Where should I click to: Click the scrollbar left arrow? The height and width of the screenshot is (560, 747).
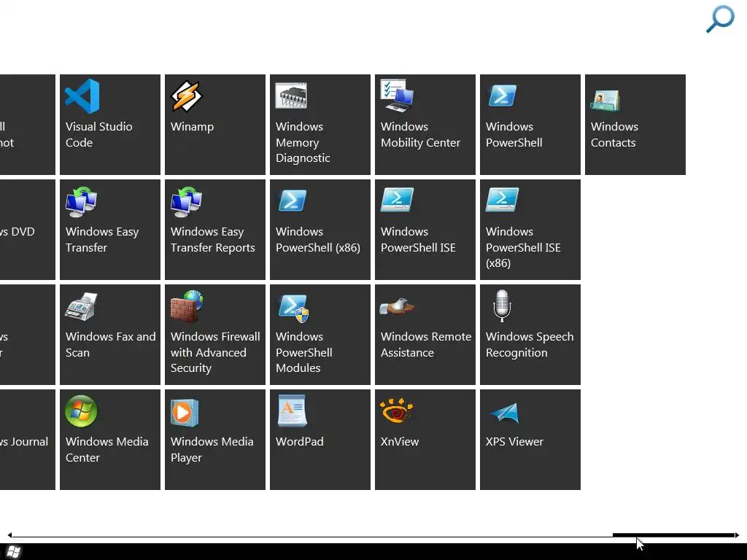(x=9, y=535)
